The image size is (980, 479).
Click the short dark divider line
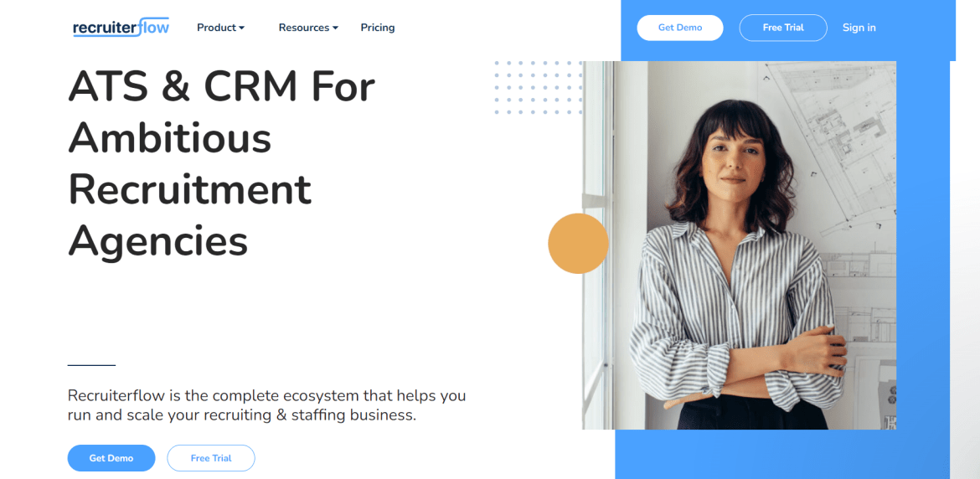coord(91,365)
